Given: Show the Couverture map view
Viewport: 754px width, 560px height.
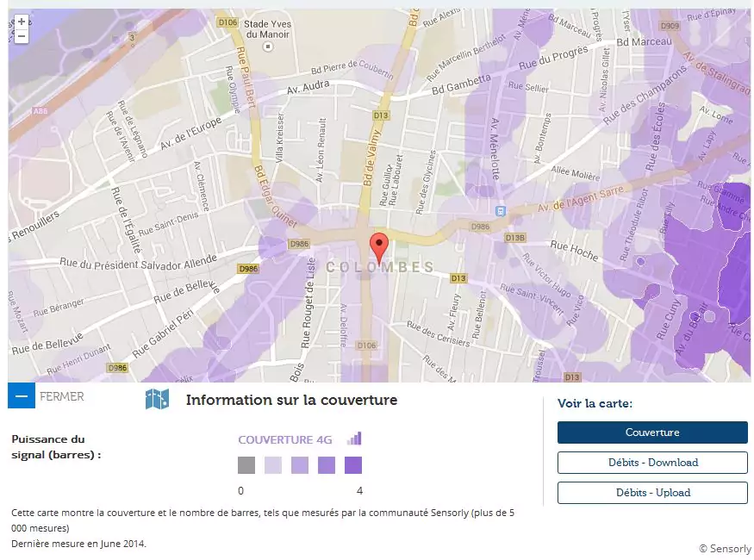Looking at the screenshot, I should (651, 432).
